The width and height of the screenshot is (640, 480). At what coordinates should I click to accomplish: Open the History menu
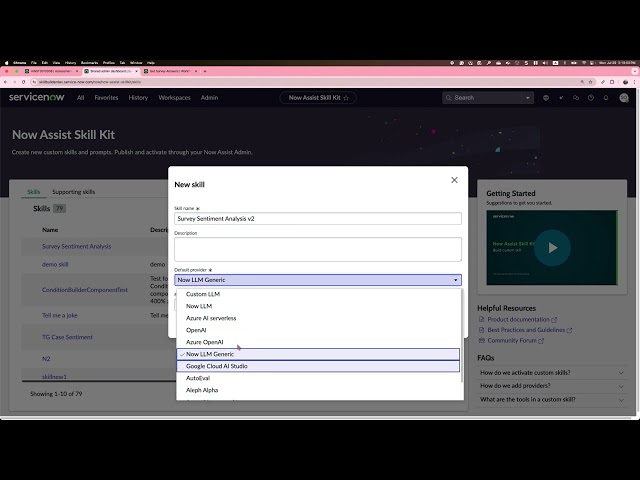pyautogui.click(x=138, y=98)
